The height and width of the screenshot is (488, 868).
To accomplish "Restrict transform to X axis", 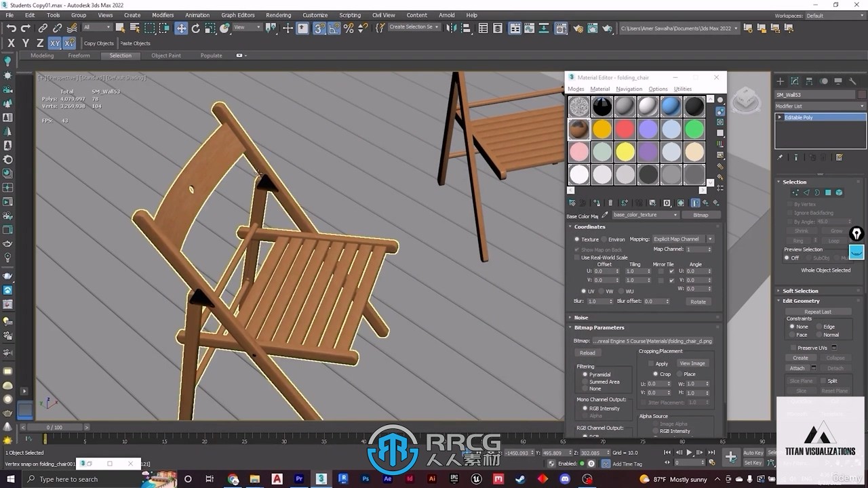I will (x=11, y=43).
